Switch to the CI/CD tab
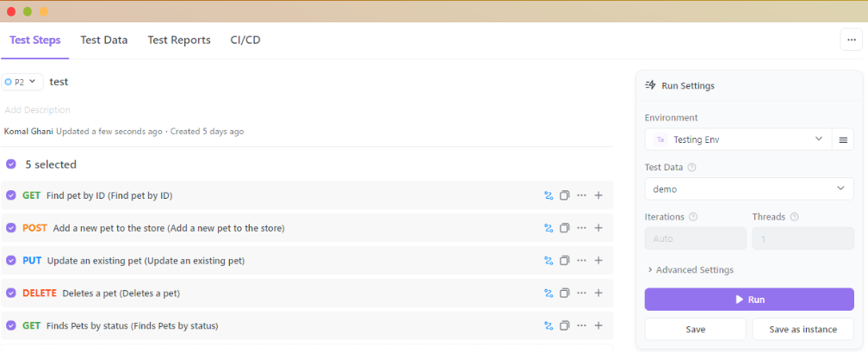 point(245,40)
